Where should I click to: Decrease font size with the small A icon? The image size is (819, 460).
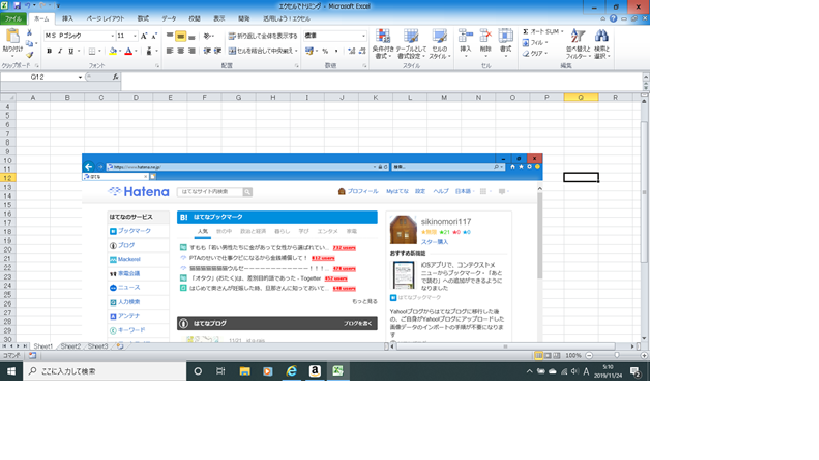pos(154,36)
